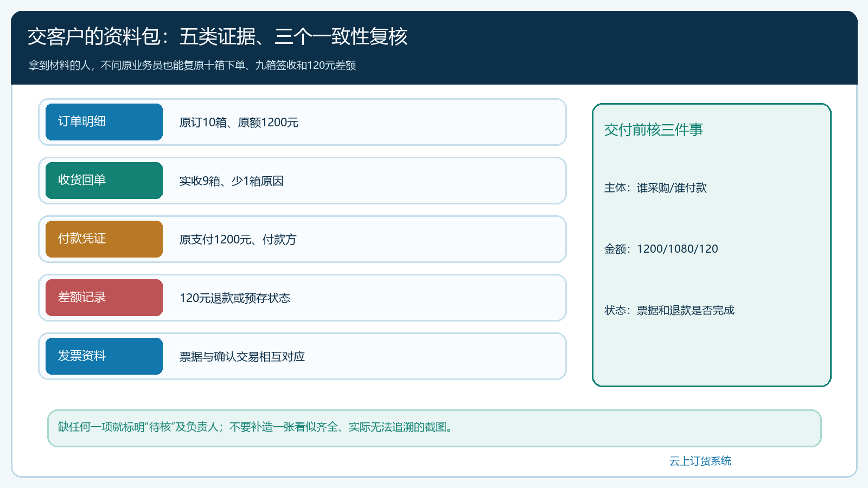Click the line 状态：票据和退款是否完成
Viewport: 868px width, 488px height.
point(669,310)
